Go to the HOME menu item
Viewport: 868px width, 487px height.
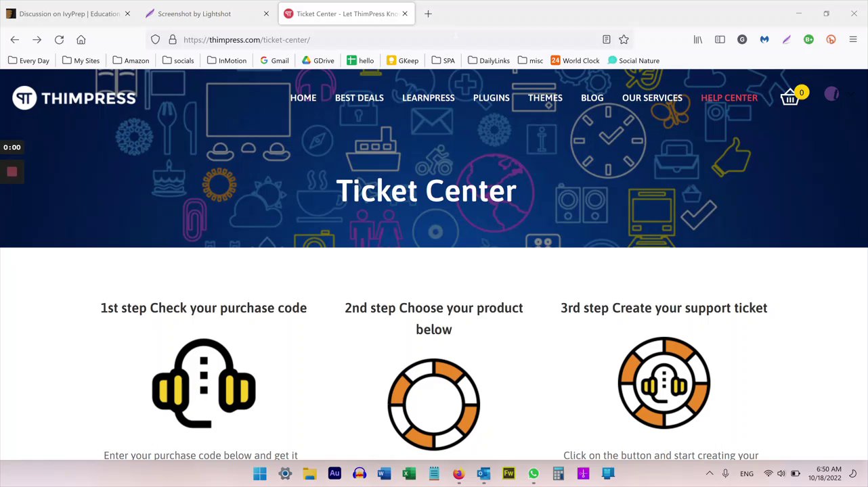point(303,98)
